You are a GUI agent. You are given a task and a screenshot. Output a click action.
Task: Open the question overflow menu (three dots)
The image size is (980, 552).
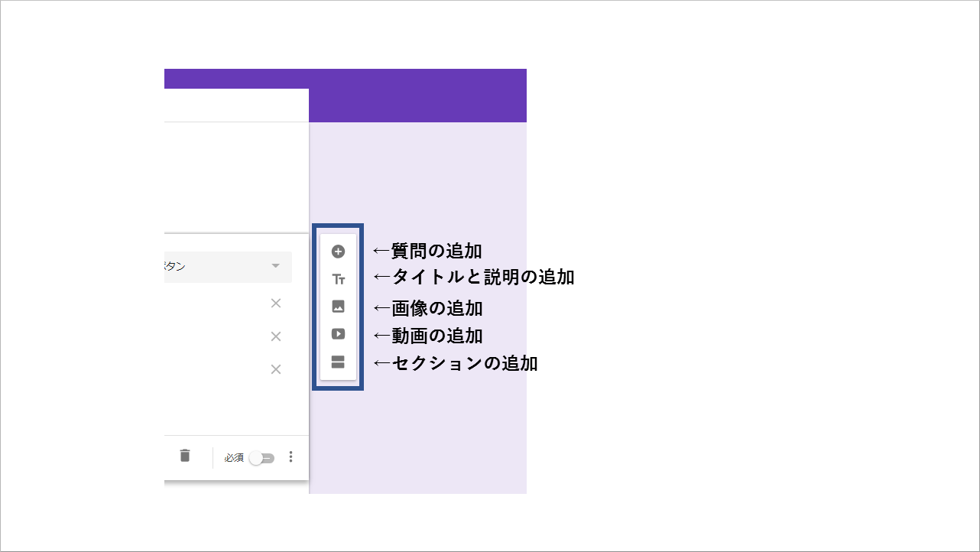coord(290,456)
